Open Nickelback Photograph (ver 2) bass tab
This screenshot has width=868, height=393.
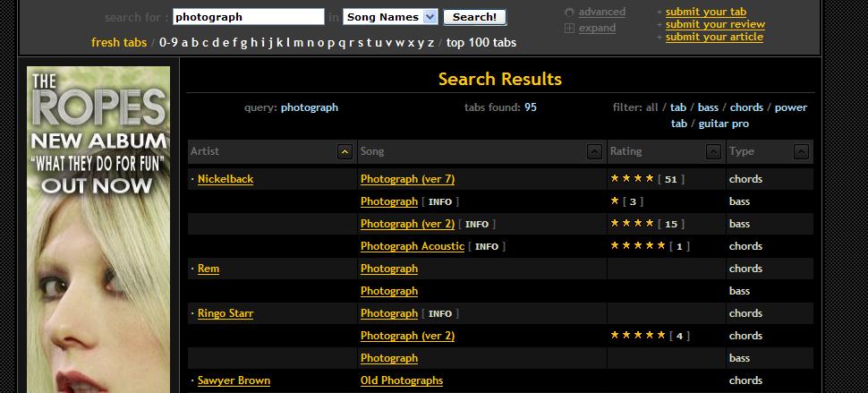tap(407, 224)
